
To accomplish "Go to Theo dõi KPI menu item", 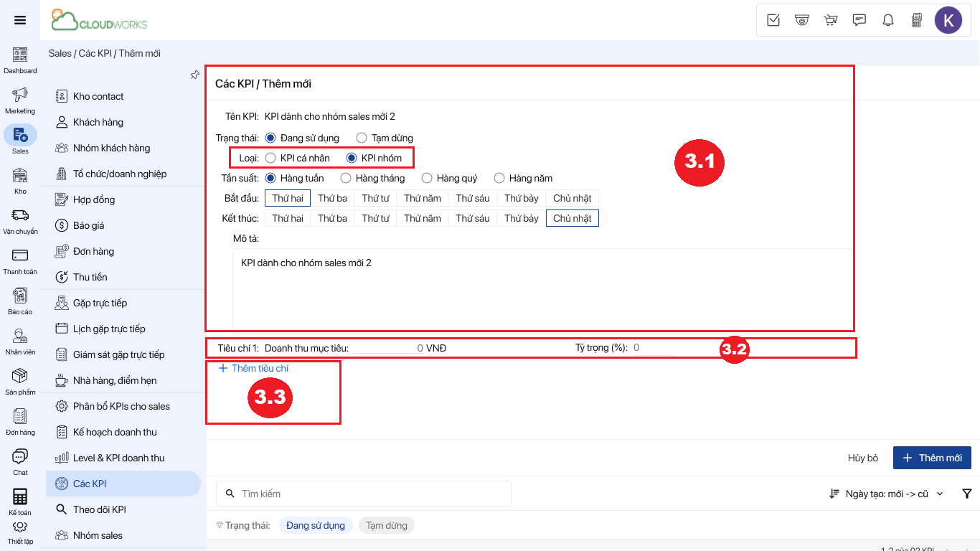I will 99,509.
